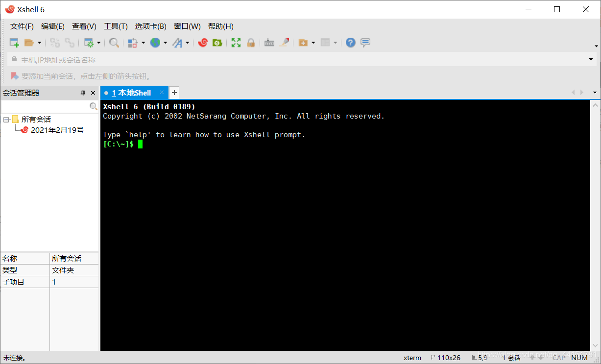
Task: Click the grayed-out layout panes icon
Action: [325, 43]
